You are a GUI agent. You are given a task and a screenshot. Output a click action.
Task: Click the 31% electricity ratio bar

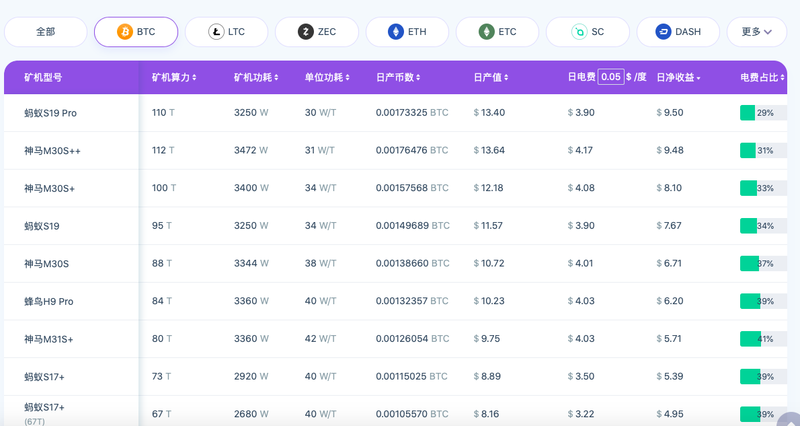[763, 151]
